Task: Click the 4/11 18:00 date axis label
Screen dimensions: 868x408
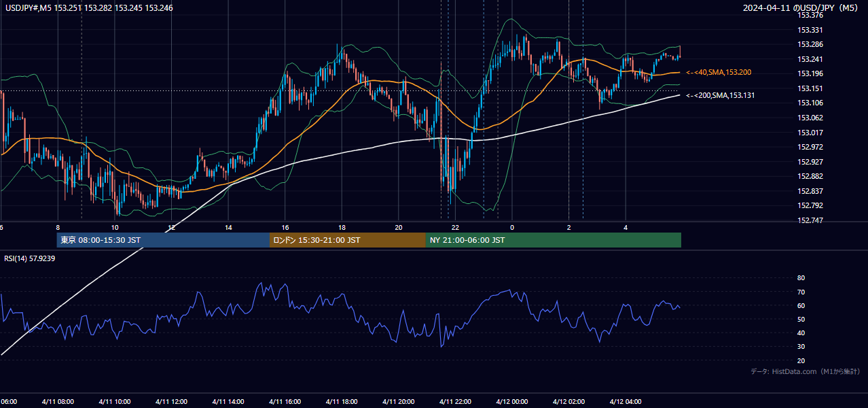Action: (x=342, y=402)
